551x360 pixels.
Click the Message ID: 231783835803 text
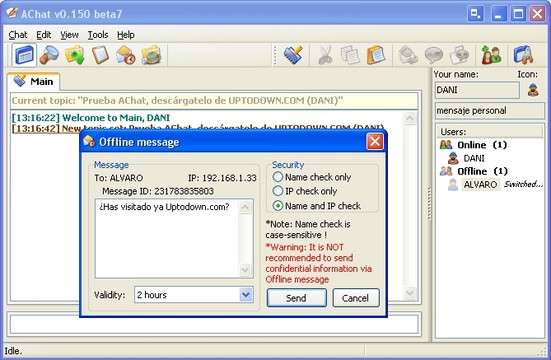(x=158, y=191)
